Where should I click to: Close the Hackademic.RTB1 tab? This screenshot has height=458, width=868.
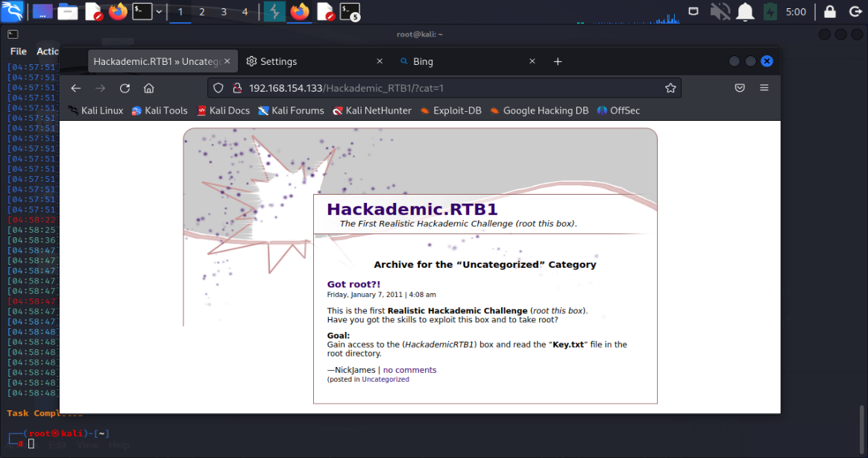tap(227, 62)
